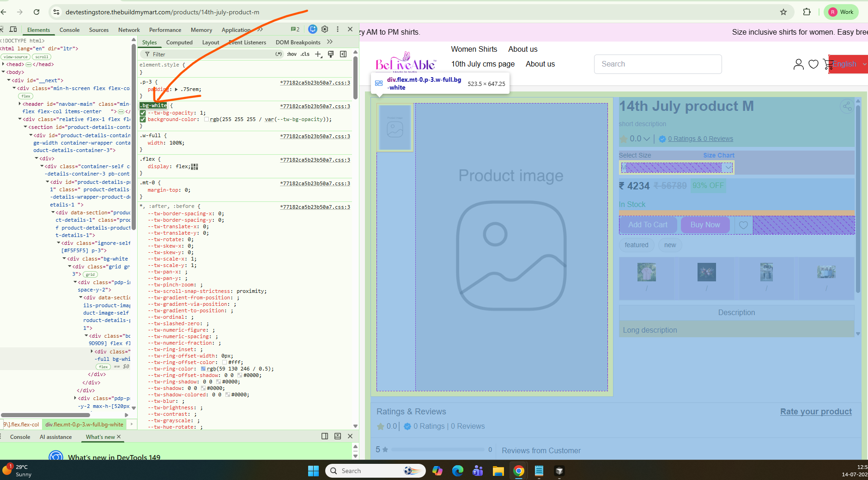
Task: Open the Computed styles tab
Action: (x=179, y=42)
